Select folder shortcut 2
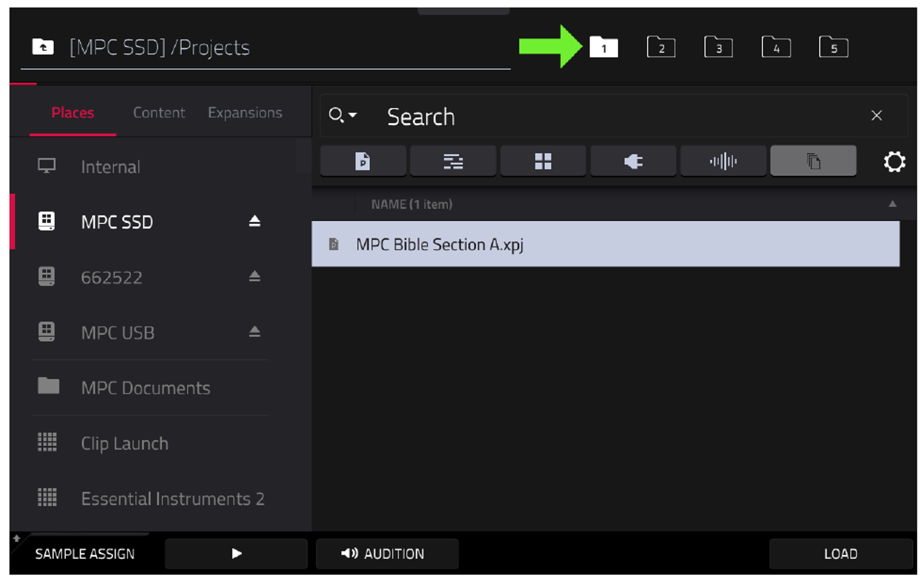924x586 pixels. (661, 47)
